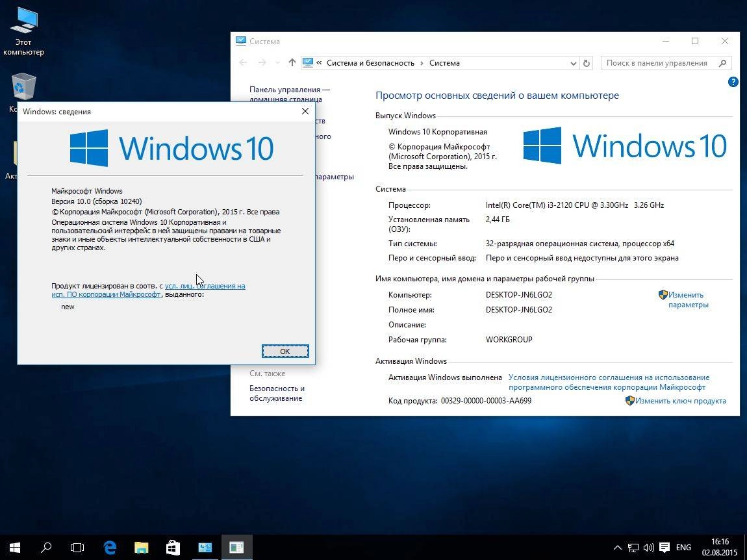Open the license agreement link in winver dialog
Image resolution: width=747 pixels, height=560 pixels.
point(149,290)
